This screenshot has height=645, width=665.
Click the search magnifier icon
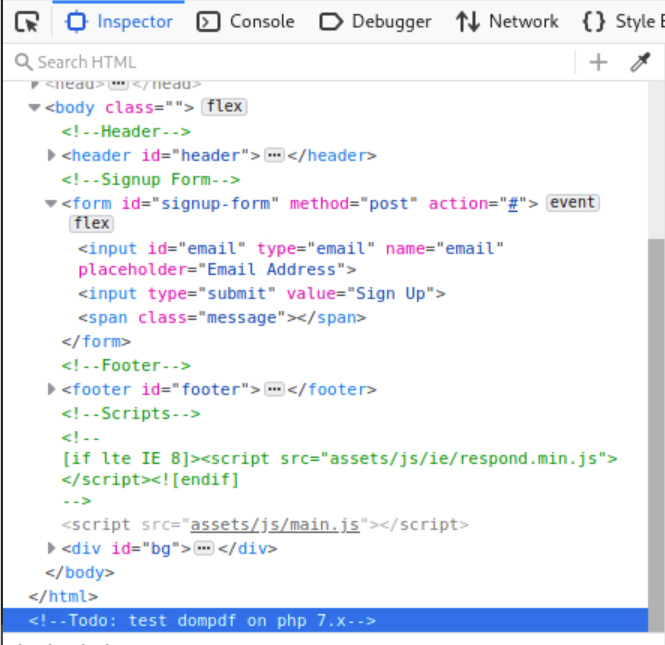tap(24, 62)
